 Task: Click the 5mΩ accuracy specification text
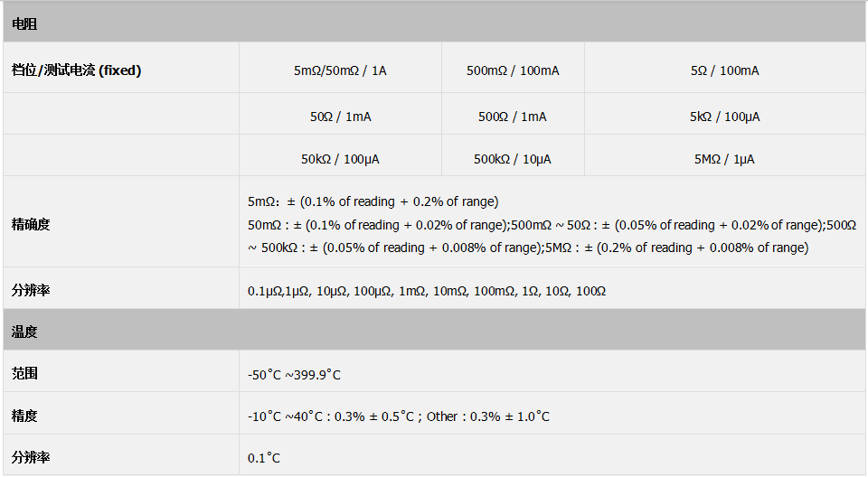coord(373,201)
